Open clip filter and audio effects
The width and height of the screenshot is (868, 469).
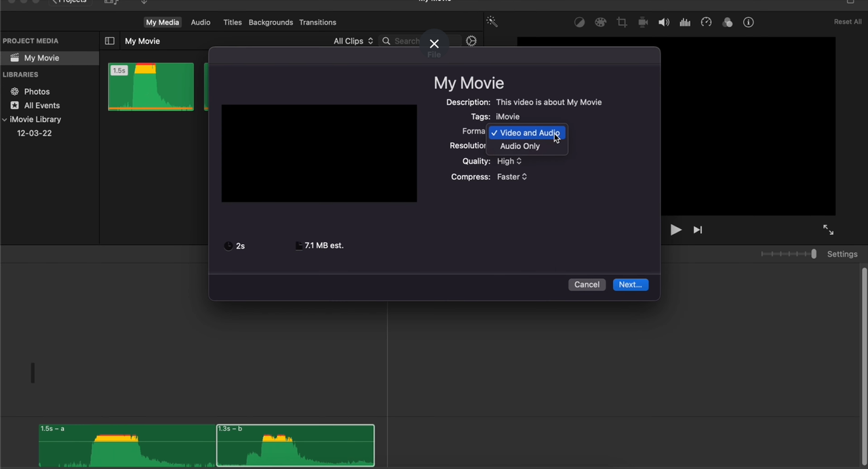coord(728,22)
